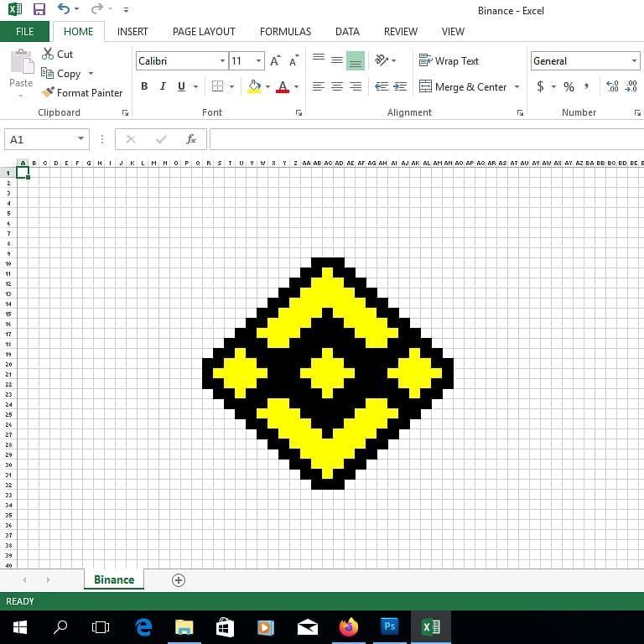Toggle Wrap Text
This screenshot has height=644, width=644.
pos(449,60)
